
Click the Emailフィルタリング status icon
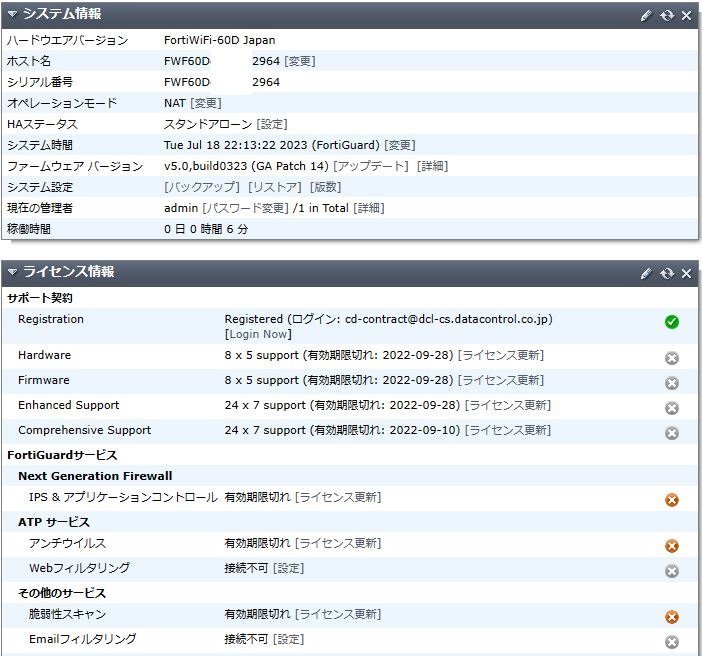click(672, 642)
